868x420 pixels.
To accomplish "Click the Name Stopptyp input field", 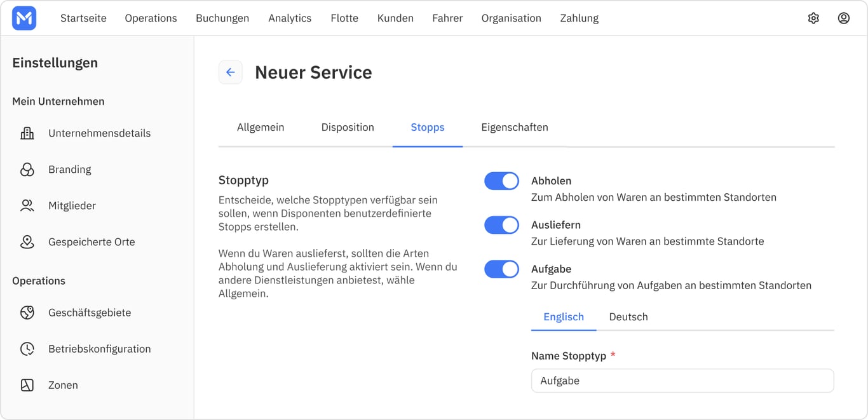I will 682,381.
